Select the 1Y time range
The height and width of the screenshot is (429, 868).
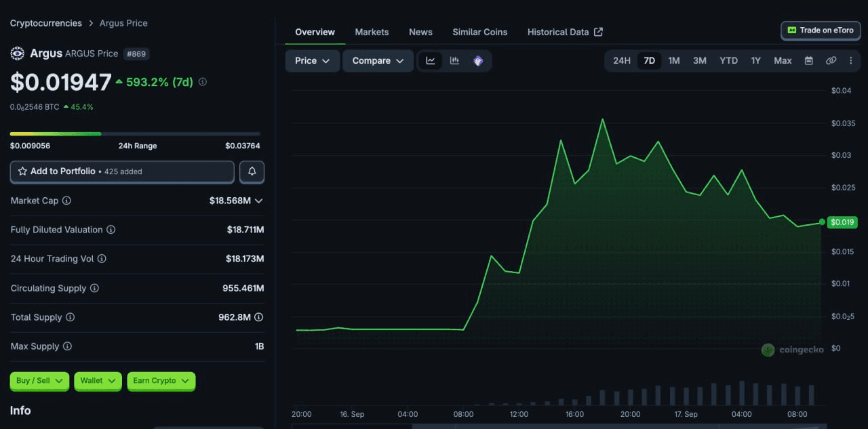(x=755, y=61)
